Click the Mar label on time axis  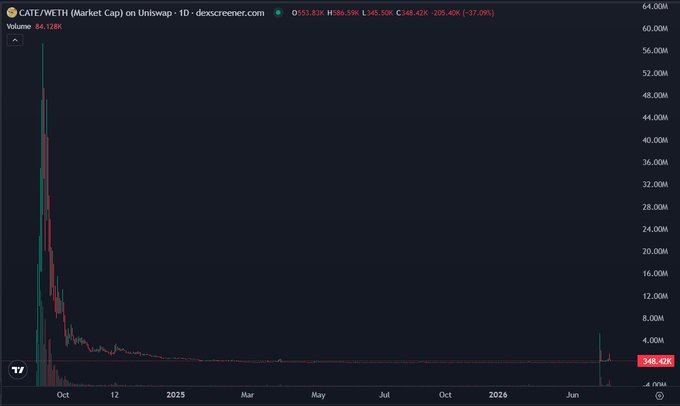(247, 395)
